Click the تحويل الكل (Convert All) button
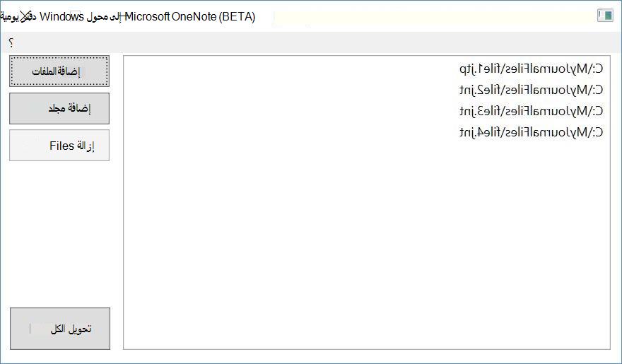 pyautogui.click(x=60, y=329)
